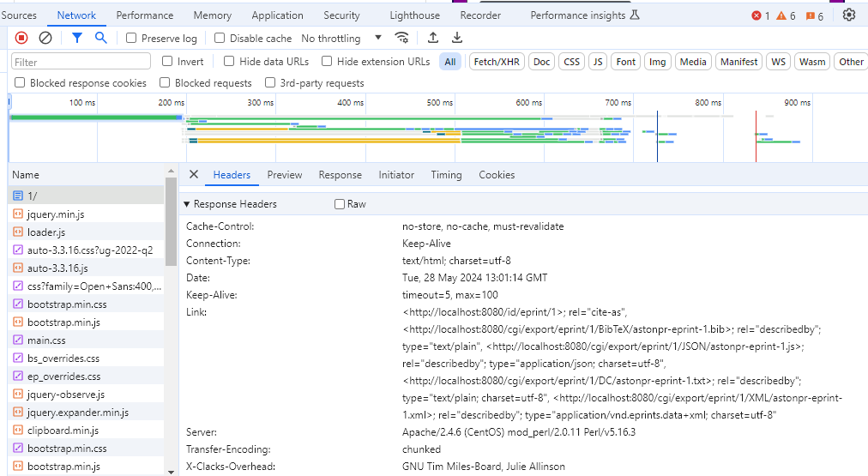Select clipboard.min.js request

pos(87,430)
